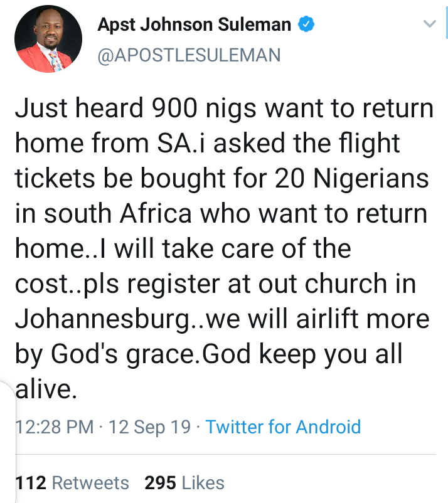View the 112 Retweets list

[x=72, y=483]
